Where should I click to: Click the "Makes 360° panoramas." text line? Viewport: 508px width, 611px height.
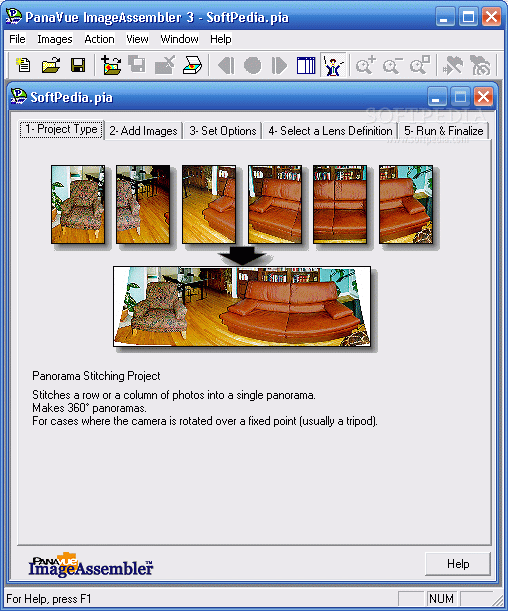click(89, 408)
